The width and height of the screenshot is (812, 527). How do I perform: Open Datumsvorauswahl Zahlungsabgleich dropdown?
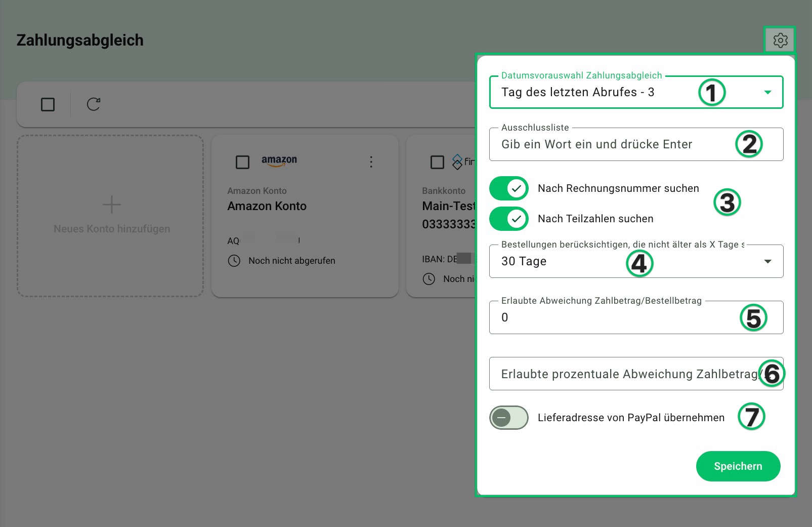point(636,92)
